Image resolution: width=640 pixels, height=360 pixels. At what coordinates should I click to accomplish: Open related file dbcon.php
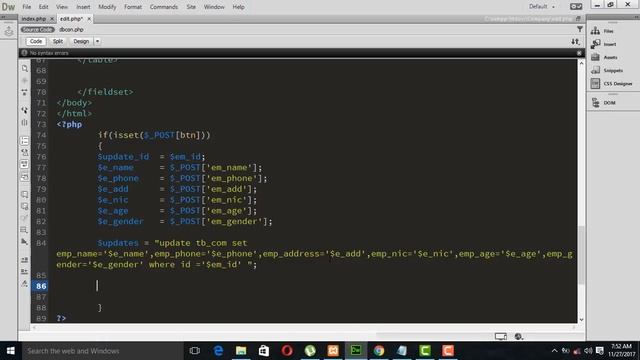point(71,29)
